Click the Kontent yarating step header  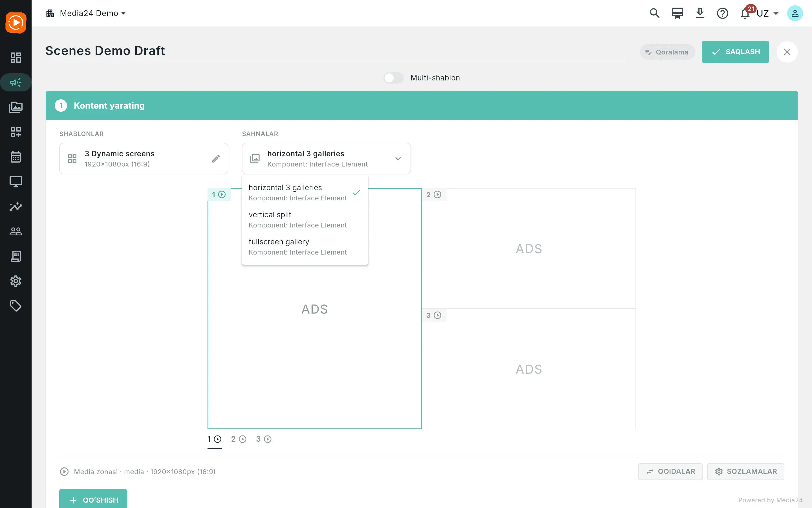tap(422, 106)
